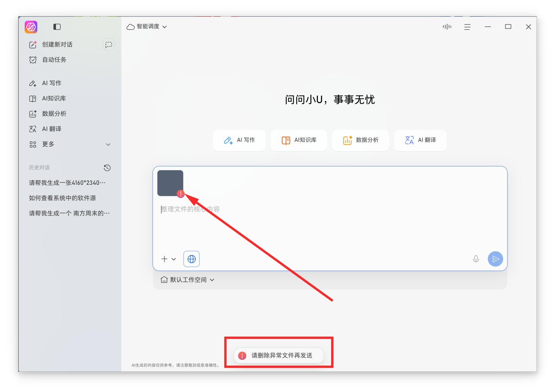Click the history clock icon beside 历史对话
The height and width of the screenshot is (392, 555).
(107, 168)
